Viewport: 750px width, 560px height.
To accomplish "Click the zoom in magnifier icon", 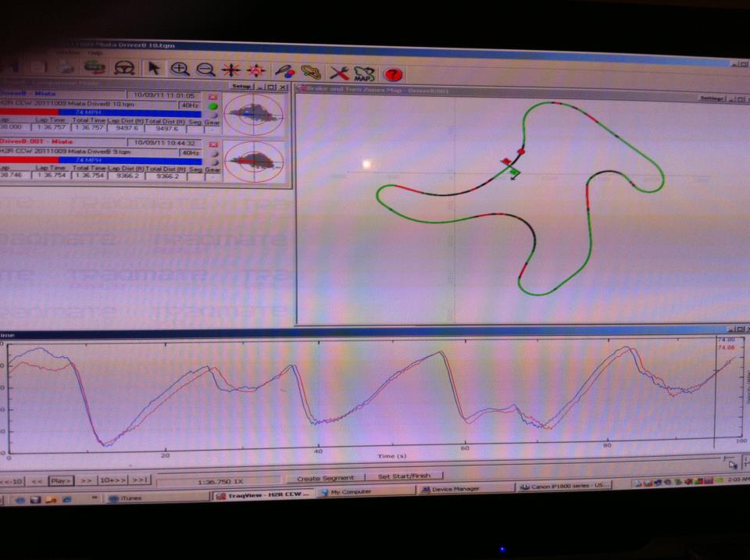I will (180, 69).
